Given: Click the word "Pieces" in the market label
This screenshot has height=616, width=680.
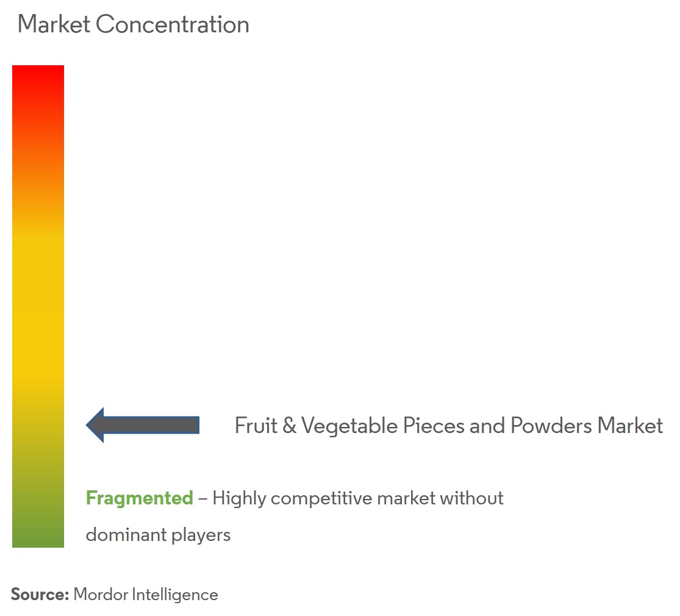Looking at the screenshot, I should (x=433, y=425).
